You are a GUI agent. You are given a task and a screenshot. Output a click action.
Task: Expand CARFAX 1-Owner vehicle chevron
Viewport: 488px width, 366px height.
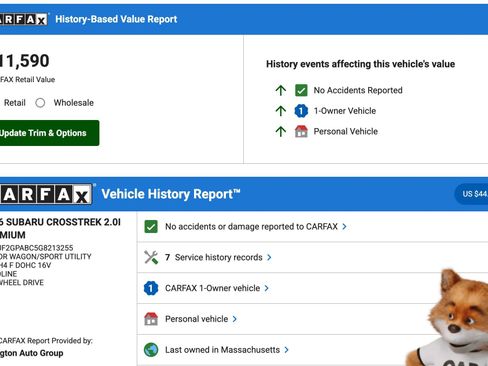click(x=267, y=288)
